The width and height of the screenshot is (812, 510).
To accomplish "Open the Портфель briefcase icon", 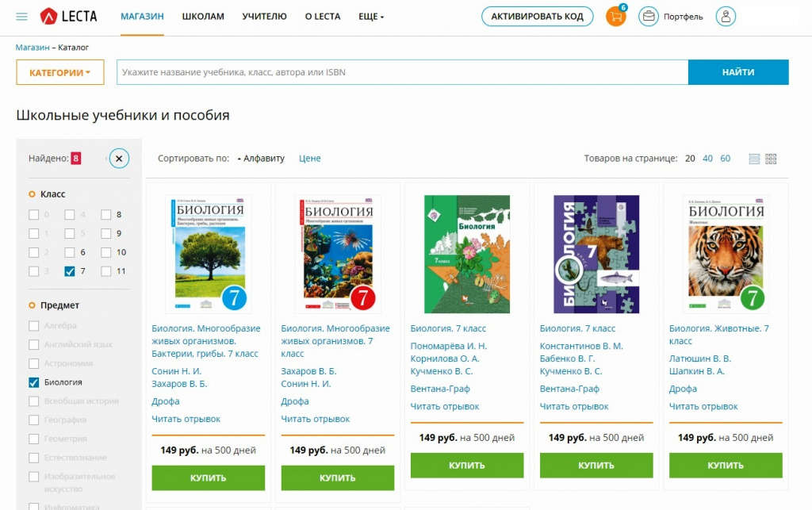I will pos(649,17).
